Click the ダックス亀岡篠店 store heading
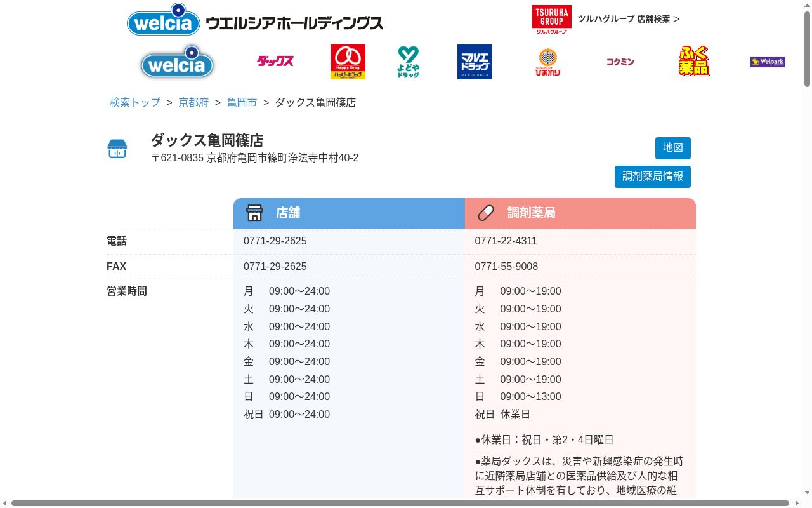Screen dimensions: 812x508 click(x=207, y=140)
